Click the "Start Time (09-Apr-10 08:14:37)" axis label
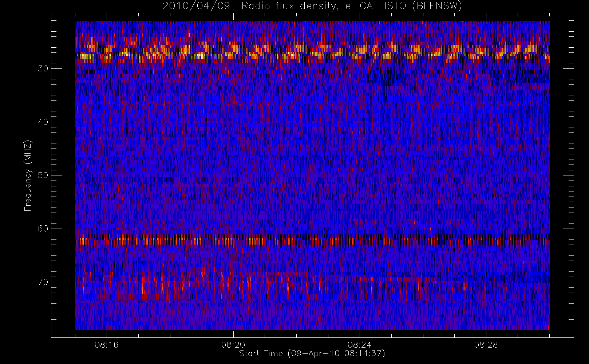This screenshot has width=589, height=364. point(312,353)
